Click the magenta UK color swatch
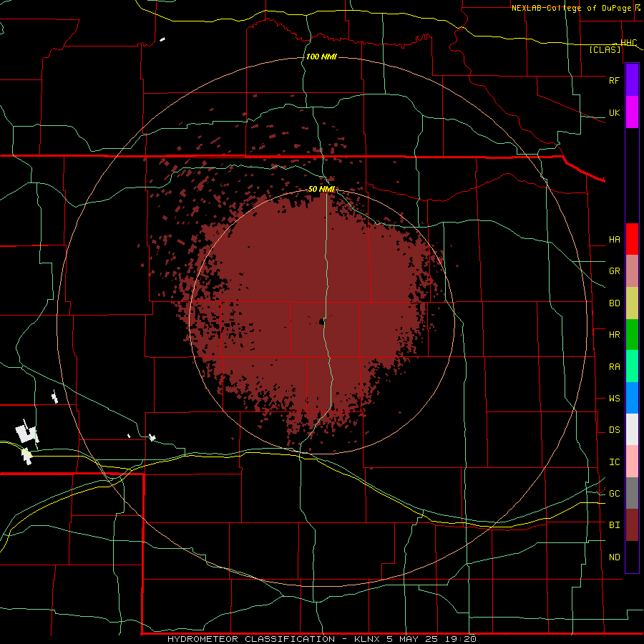 pyautogui.click(x=632, y=112)
